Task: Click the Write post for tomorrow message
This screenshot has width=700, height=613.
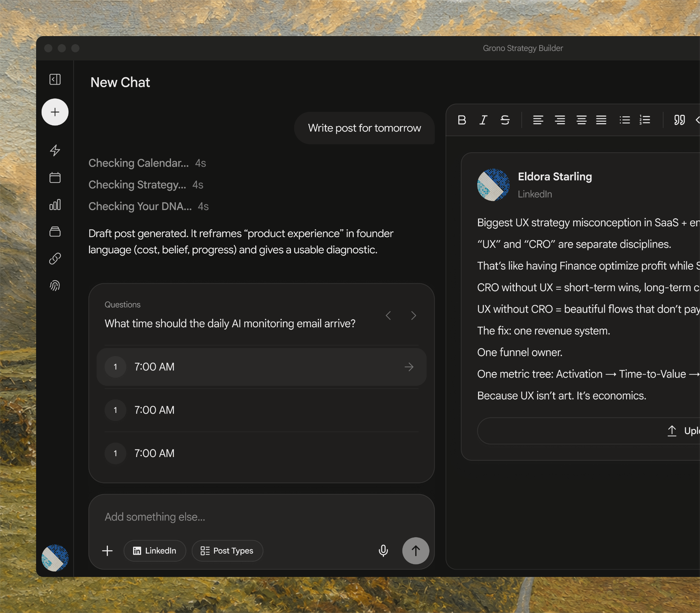Action: point(365,128)
